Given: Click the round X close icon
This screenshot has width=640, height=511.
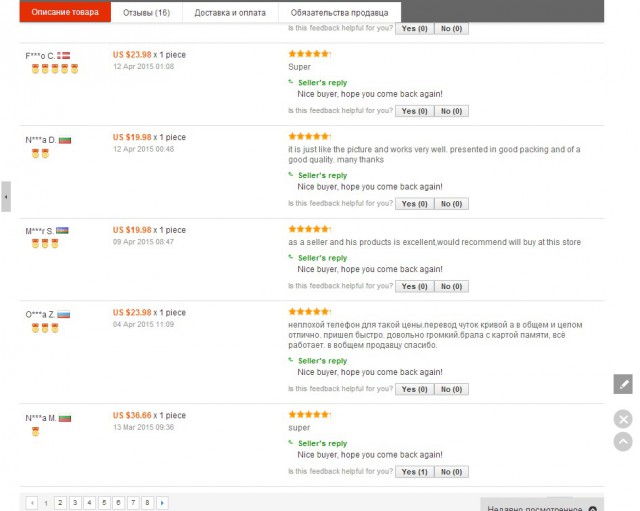Looking at the screenshot, I should [623, 419].
